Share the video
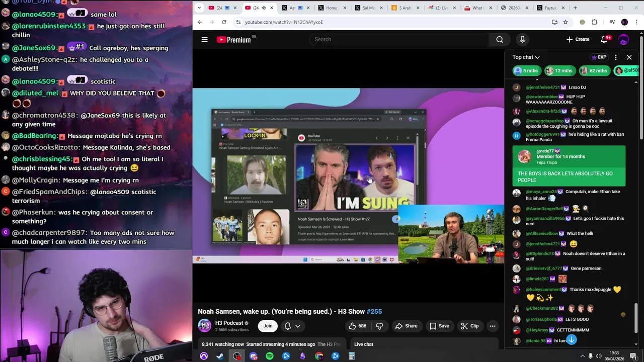 pyautogui.click(x=406, y=326)
